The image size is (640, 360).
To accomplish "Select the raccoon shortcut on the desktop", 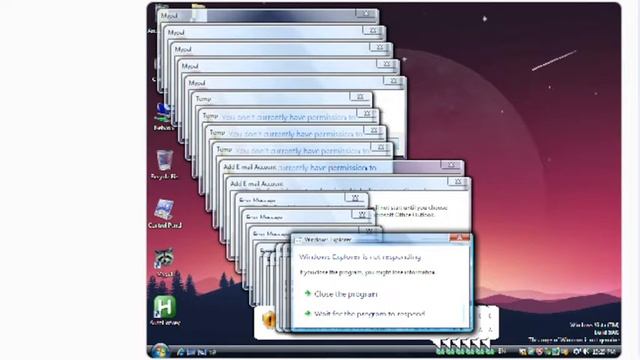I will (164, 262).
